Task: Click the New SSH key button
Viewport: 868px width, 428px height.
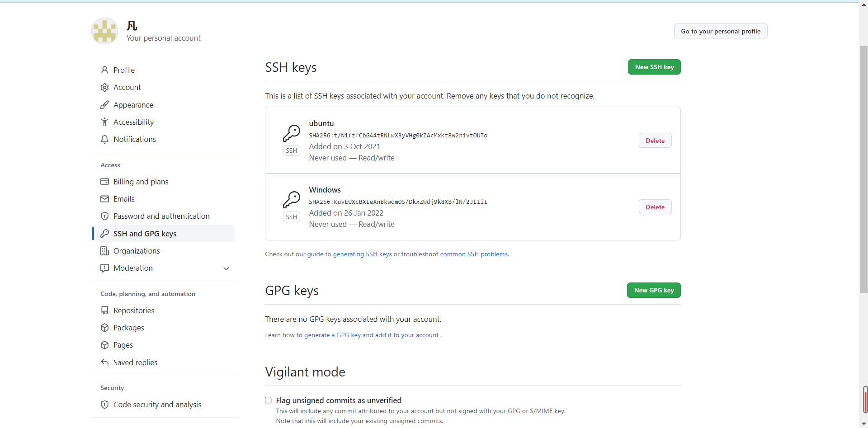Action: click(654, 67)
